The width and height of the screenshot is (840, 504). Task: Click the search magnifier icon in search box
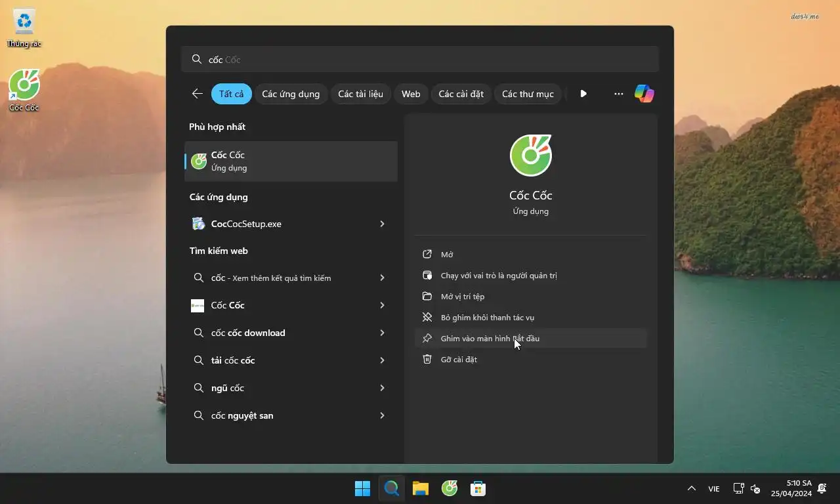click(x=196, y=59)
